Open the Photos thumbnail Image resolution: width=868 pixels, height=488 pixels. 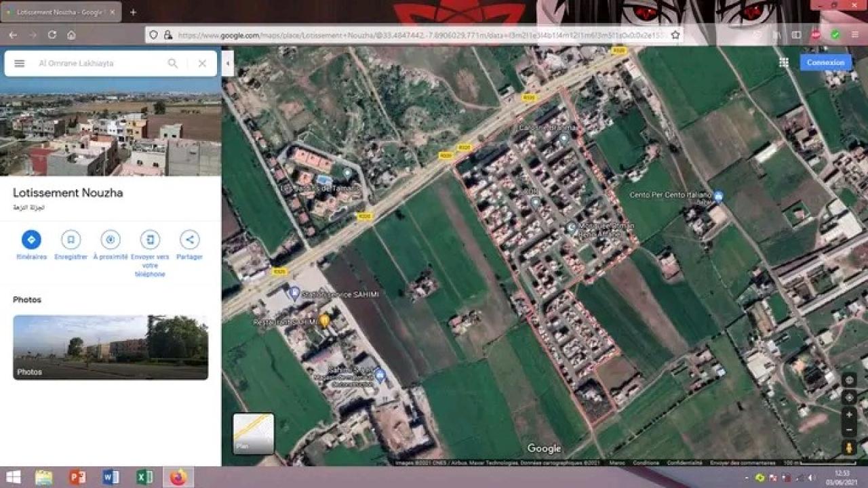tap(111, 347)
